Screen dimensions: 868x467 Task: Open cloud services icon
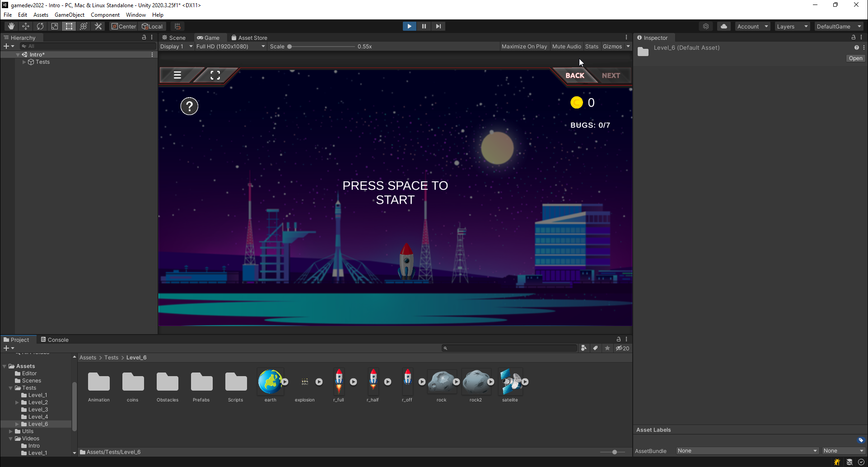pyautogui.click(x=724, y=26)
